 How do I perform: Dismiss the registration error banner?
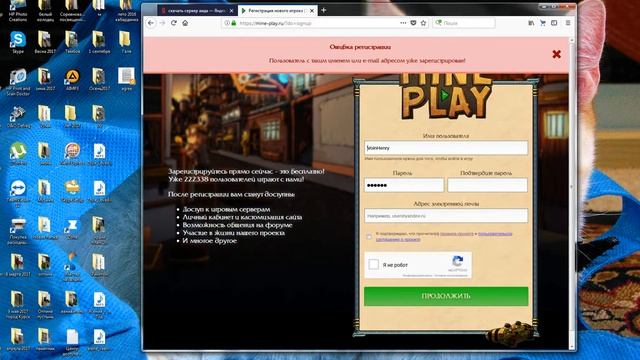556,54
